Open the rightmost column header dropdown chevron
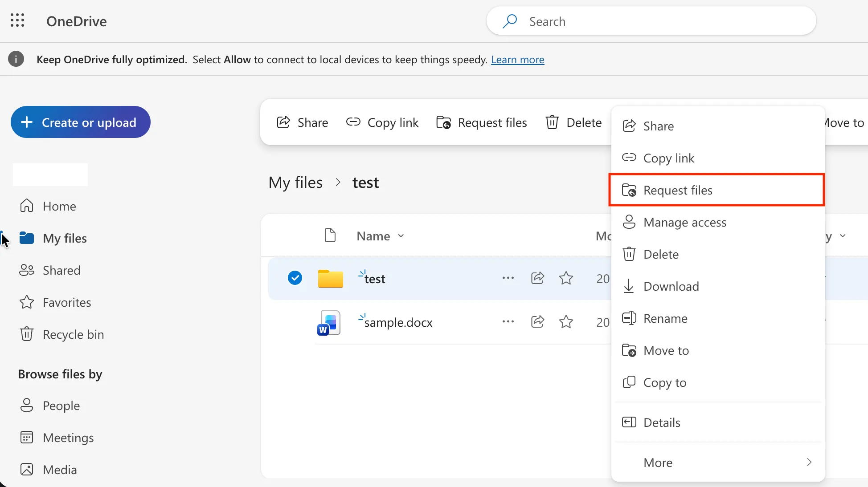The width and height of the screenshot is (868, 487). click(x=843, y=235)
